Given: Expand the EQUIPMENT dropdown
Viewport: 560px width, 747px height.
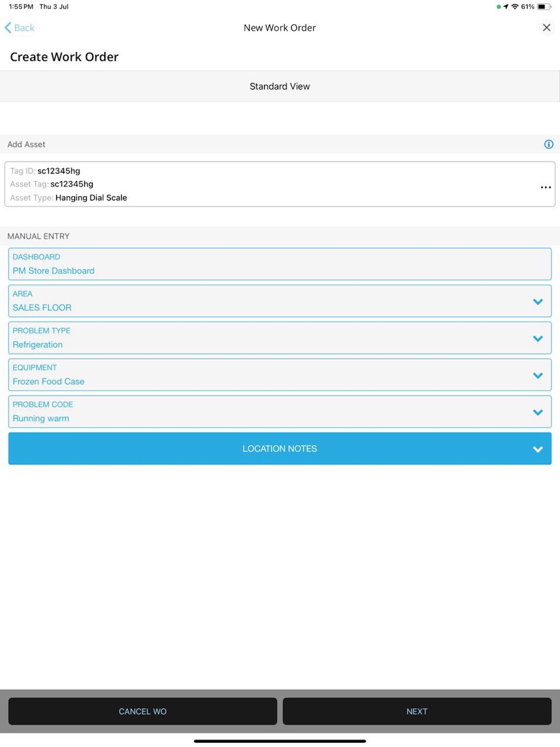Looking at the screenshot, I should coord(538,375).
